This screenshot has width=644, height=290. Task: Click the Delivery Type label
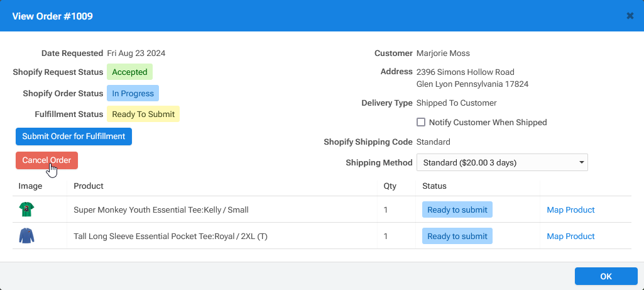click(x=387, y=103)
